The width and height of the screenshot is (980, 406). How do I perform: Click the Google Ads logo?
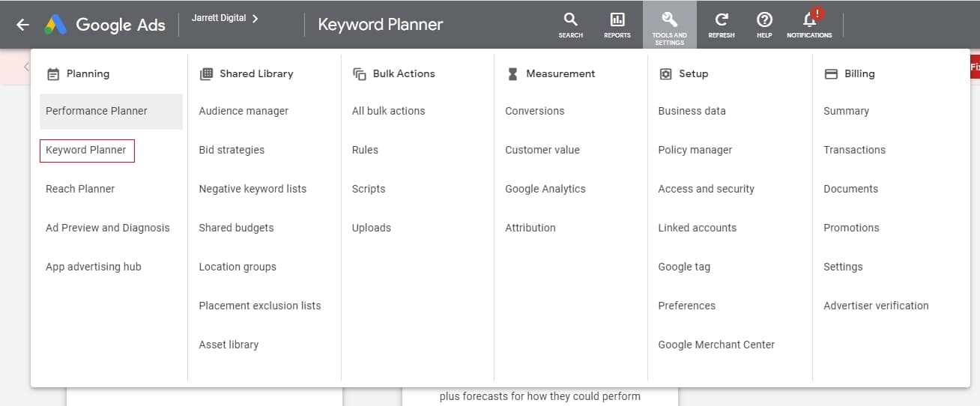(x=55, y=25)
